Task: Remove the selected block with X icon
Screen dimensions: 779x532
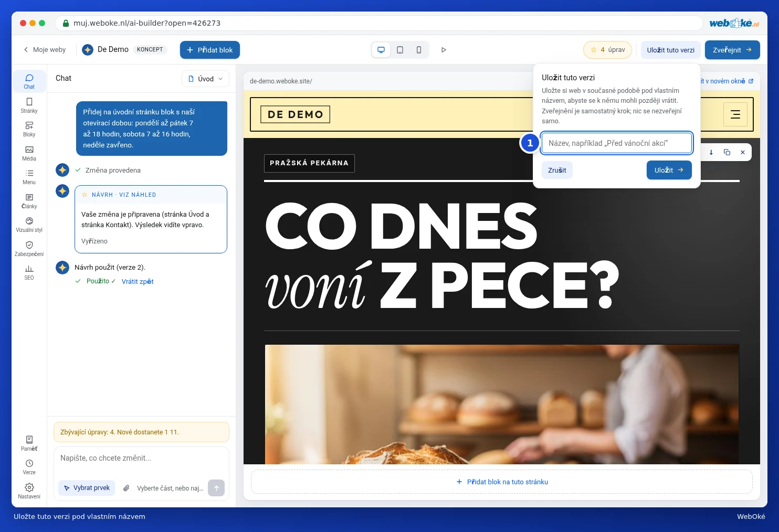Action: 743,152
